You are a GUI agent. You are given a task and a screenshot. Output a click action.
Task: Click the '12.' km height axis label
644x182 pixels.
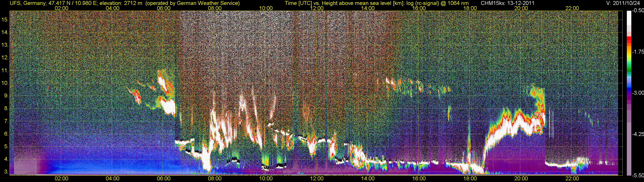5,58
